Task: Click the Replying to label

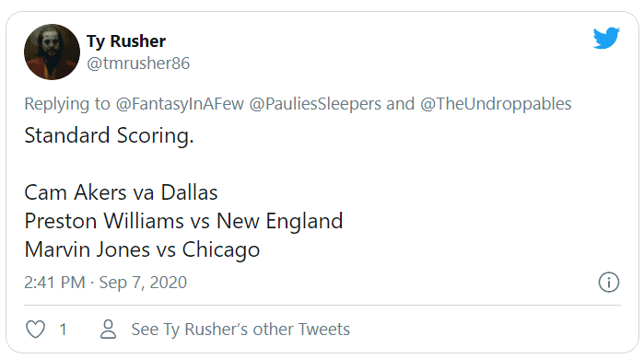Action: pyautogui.click(x=67, y=104)
